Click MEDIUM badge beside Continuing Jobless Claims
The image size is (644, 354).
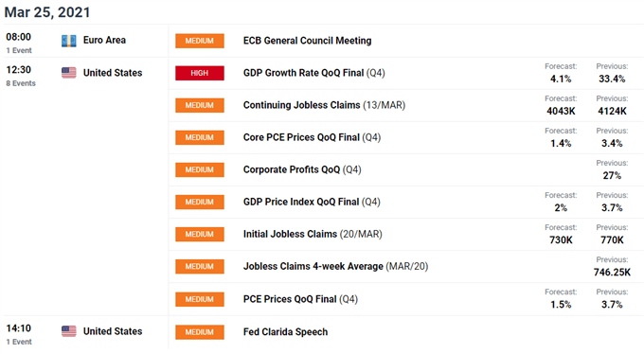tap(200, 105)
